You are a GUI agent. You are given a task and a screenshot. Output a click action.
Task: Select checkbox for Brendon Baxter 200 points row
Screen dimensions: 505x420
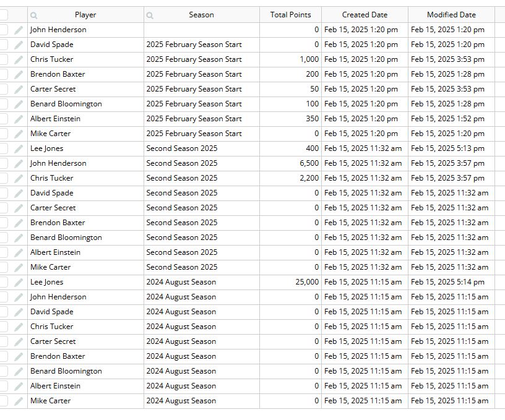pyautogui.click(x=3, y=74)
